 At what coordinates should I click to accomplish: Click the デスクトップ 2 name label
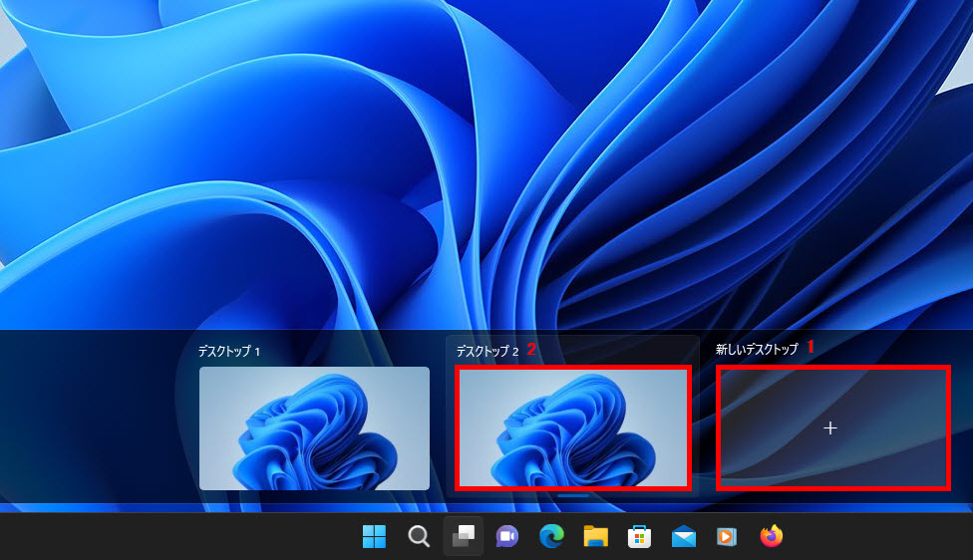pyautogui.click(x=486, y=352)
